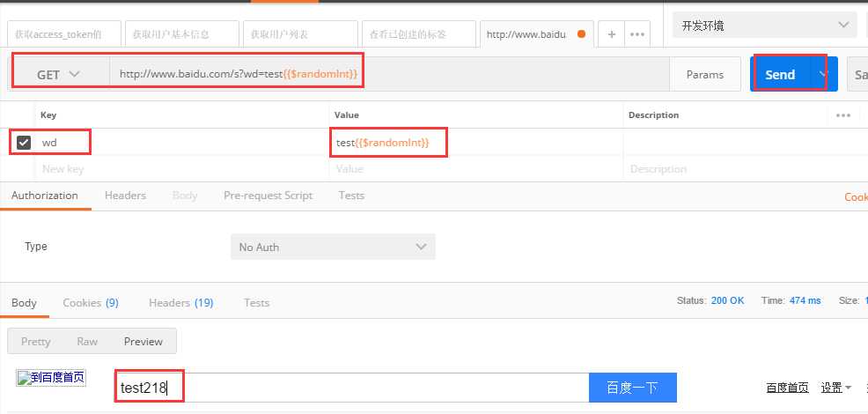Switch response view to Pretty
Image resolution: width=868 pixels, height=414 pixels.
pyautogui.click(x=35, y=342)
